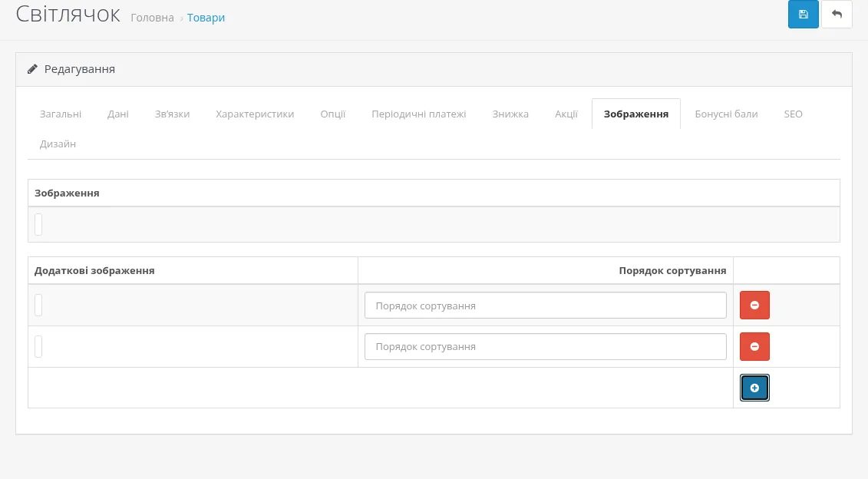868x479 pixels.
Task: Click the main image thumbnail placeholder
Action: tap(38, 224)
